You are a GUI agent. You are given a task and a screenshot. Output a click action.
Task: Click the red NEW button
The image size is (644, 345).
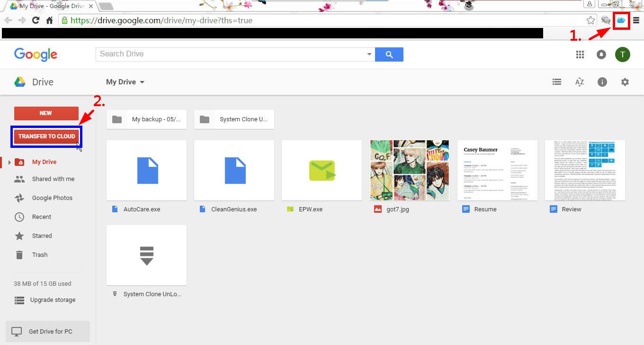point(46,113)
